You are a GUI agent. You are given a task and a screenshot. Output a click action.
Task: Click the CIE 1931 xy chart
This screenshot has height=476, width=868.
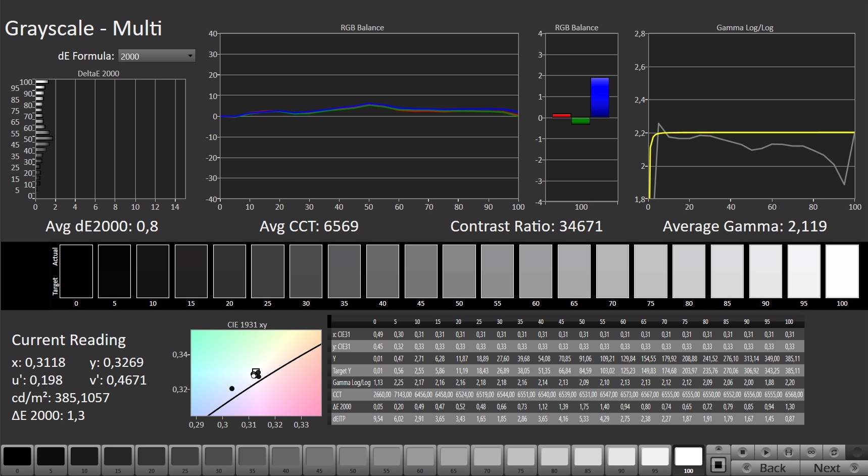(x=256, y=373)
